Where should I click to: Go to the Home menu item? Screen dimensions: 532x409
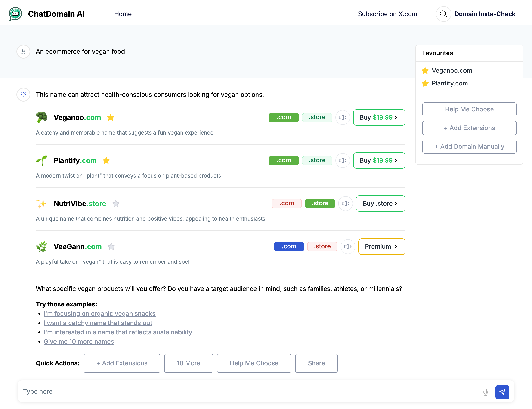coord(123,14)
